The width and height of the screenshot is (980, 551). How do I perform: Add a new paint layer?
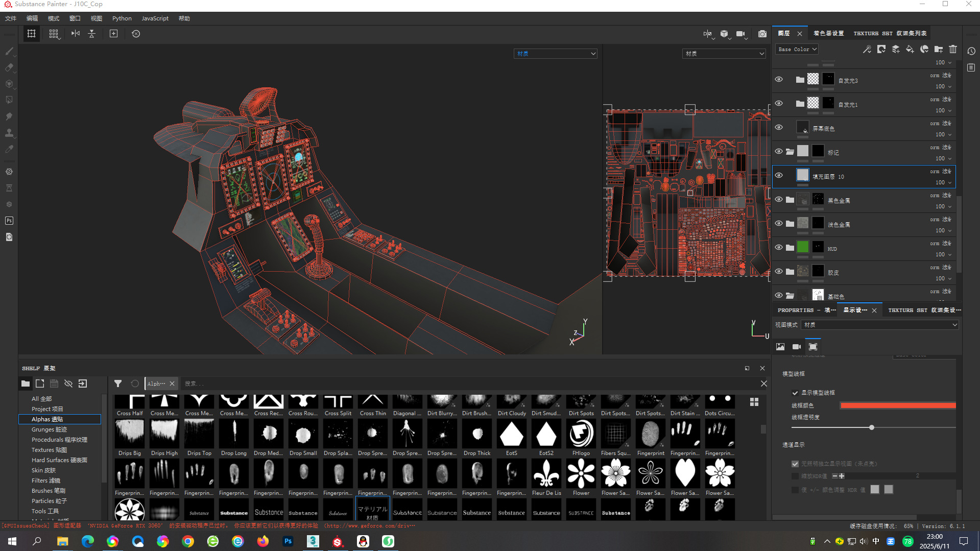coord(896,49)
